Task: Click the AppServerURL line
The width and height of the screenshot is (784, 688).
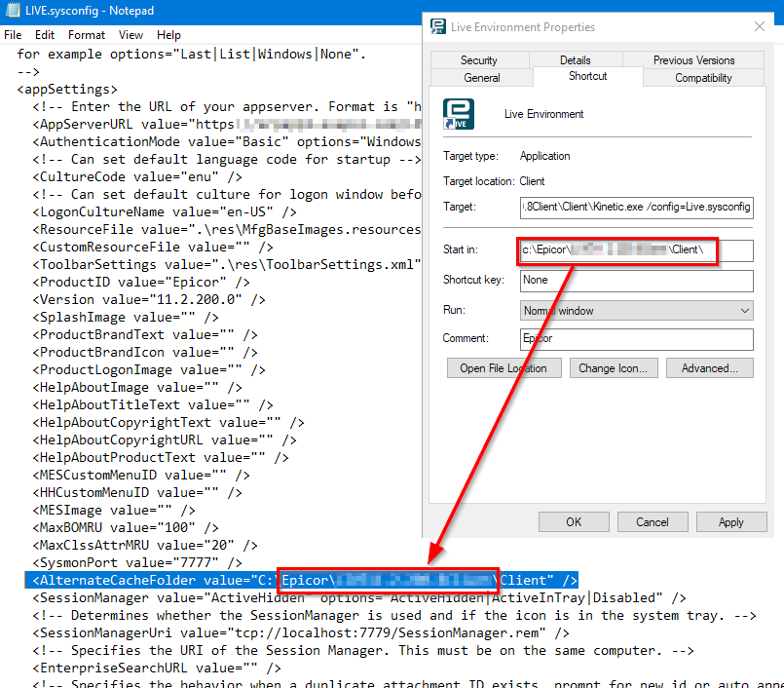Action: pyautogui.click(x=227, y=124)
